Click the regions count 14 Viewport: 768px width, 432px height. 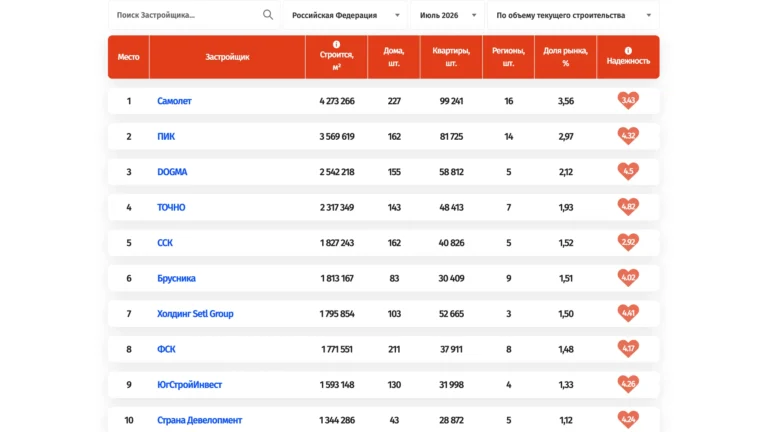(x=508, y=137)
